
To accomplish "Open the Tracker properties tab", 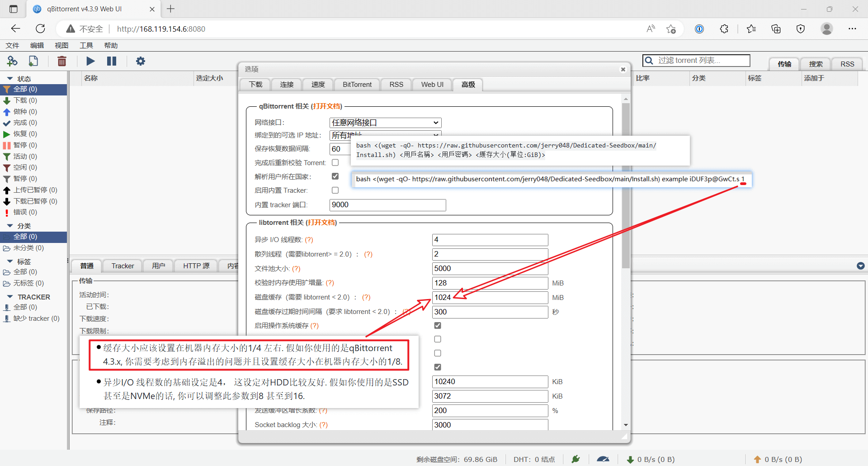I will click(123, 266).
